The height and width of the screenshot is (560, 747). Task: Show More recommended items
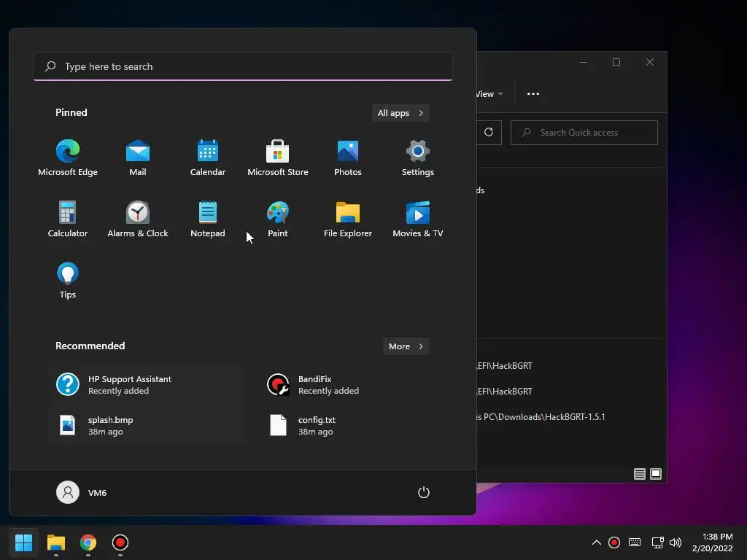406,346
